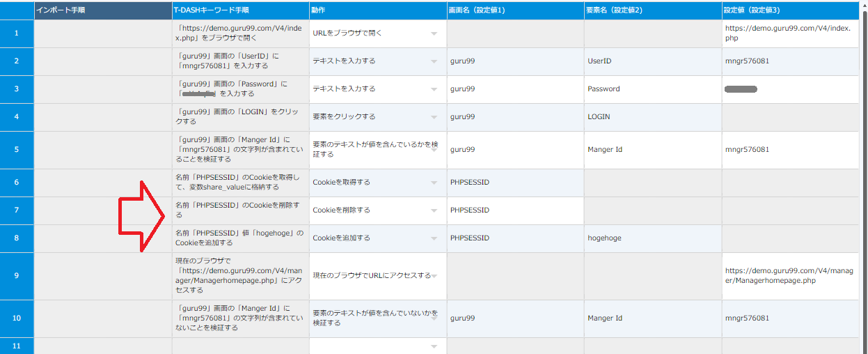Select row header number 1

tap(17, 33)
